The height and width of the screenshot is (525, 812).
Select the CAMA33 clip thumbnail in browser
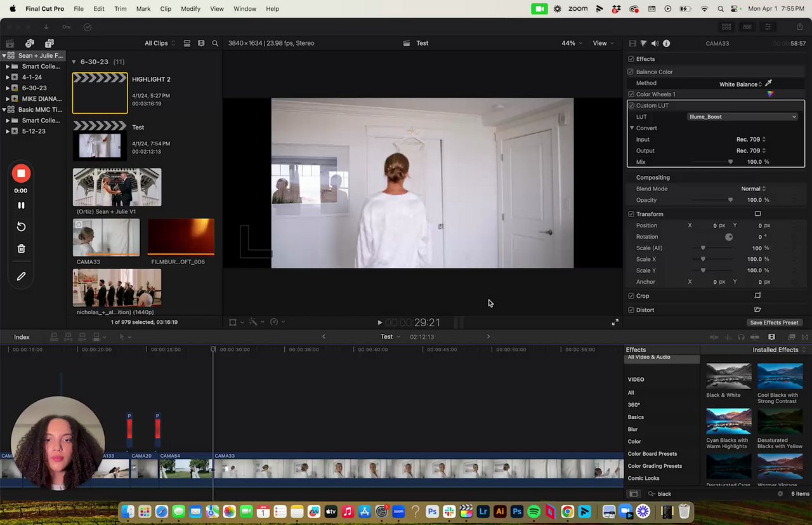[x=106, y=237]
